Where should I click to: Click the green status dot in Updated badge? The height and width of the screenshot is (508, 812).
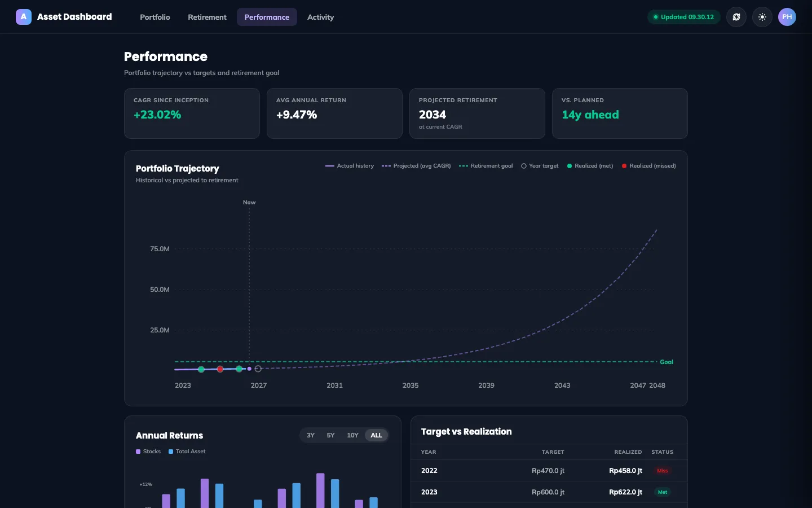pos(656,17)
